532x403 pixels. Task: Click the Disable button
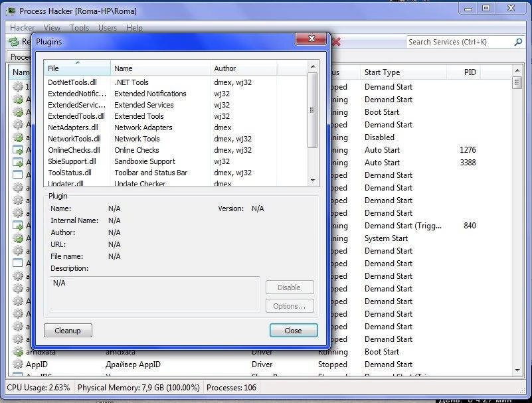[290, 287]
